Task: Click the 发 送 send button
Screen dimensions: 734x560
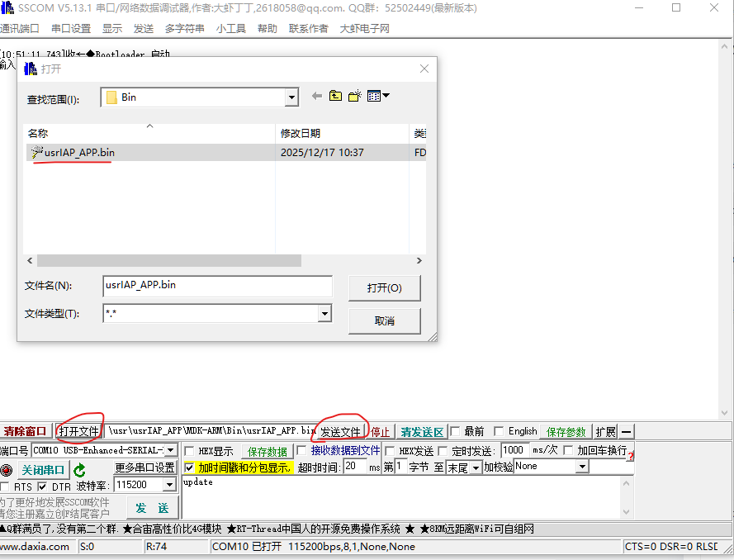Action: (x=152, y=508)
